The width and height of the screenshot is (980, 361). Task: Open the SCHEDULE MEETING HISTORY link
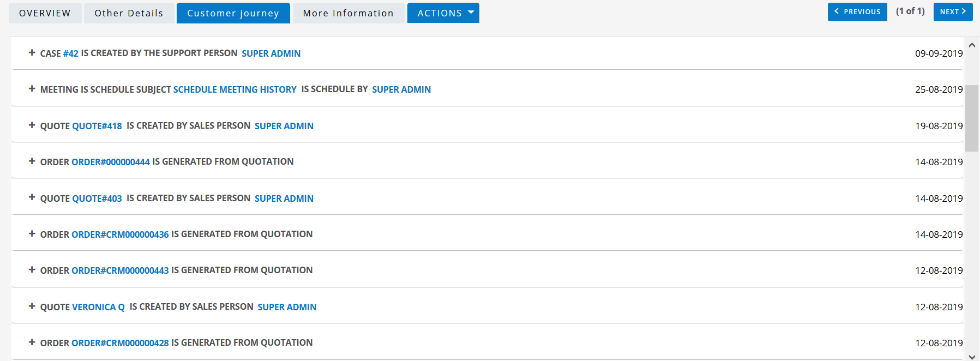[x=235, y=89]
